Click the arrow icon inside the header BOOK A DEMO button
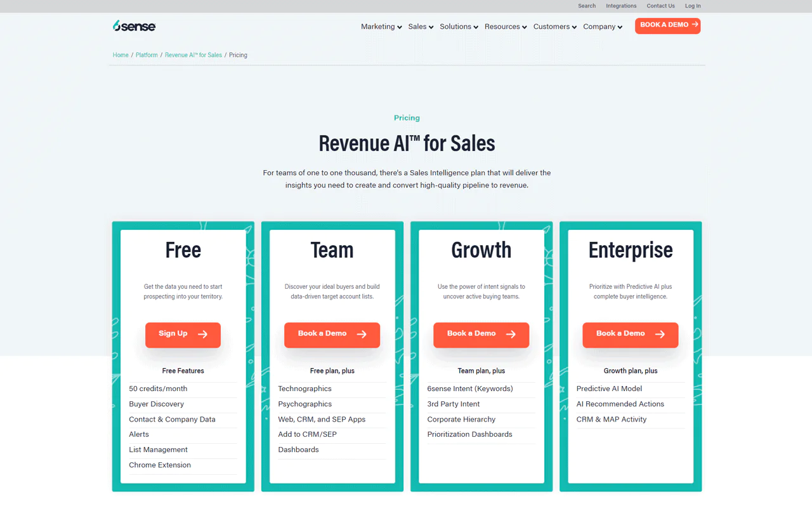Image resolution: width=812 pixels, height=532 pixels. tap(693, 25)
